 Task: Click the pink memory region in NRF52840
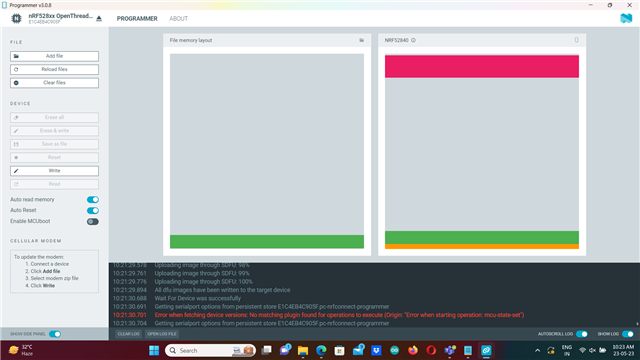[x=482, y=66]
